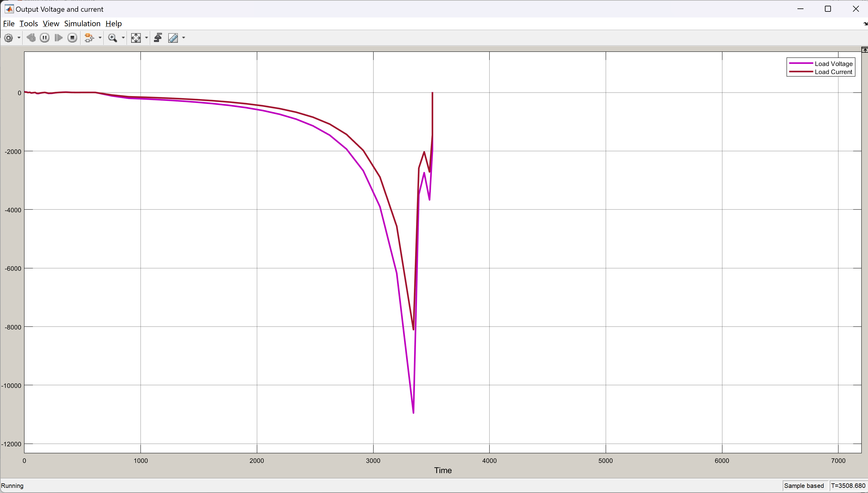Viewport: 868px width, 493px height.
Task: Open the View menu
Action: [51, 24]
